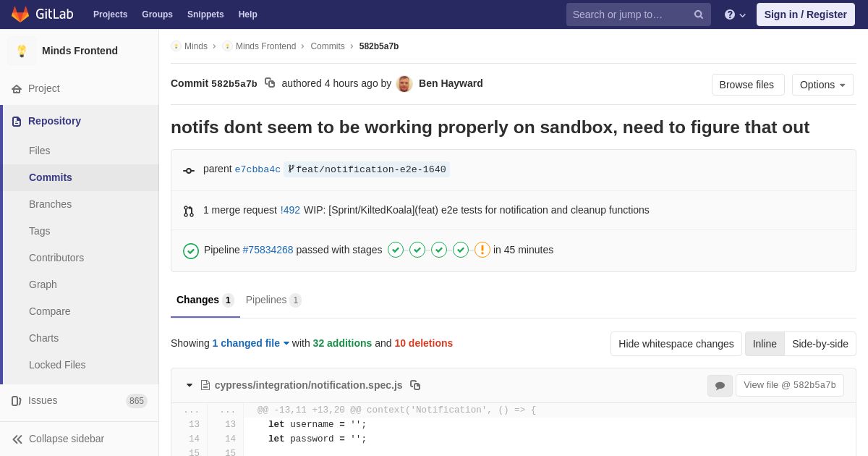The width and height of the screenshot is (868, 456).
Task: Click the first passed pipeline stage icon
Action: [396, 250]
